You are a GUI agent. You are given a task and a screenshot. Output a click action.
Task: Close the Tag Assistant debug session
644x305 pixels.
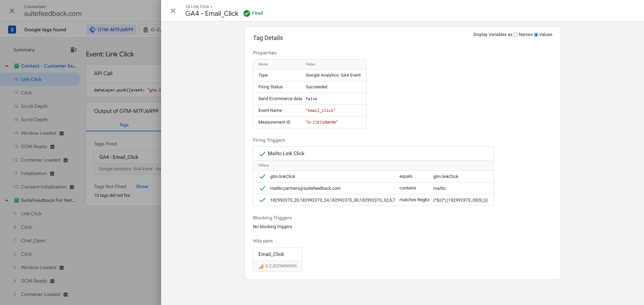point(12,11)
